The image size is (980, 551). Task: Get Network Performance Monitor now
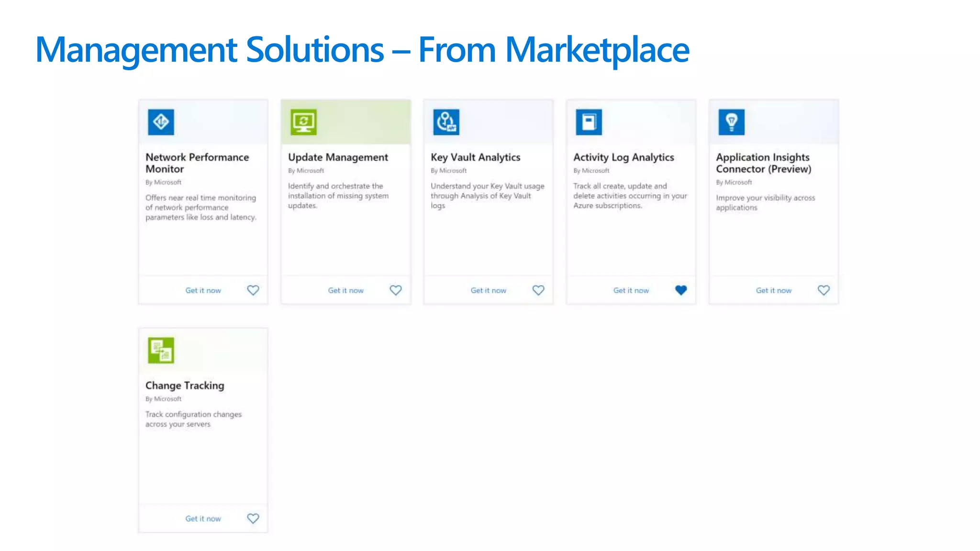[x=203, y=290]
